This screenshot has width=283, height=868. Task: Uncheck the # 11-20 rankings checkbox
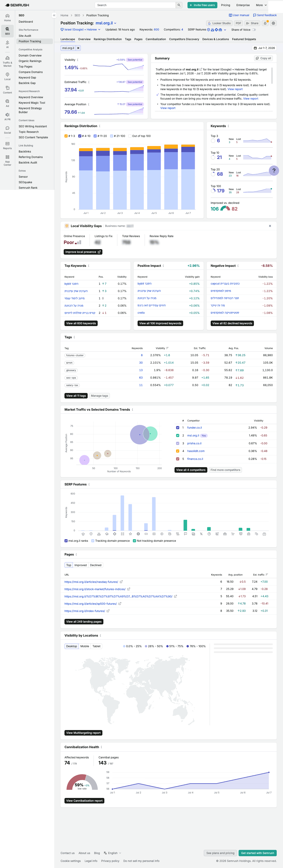(95, 136)
